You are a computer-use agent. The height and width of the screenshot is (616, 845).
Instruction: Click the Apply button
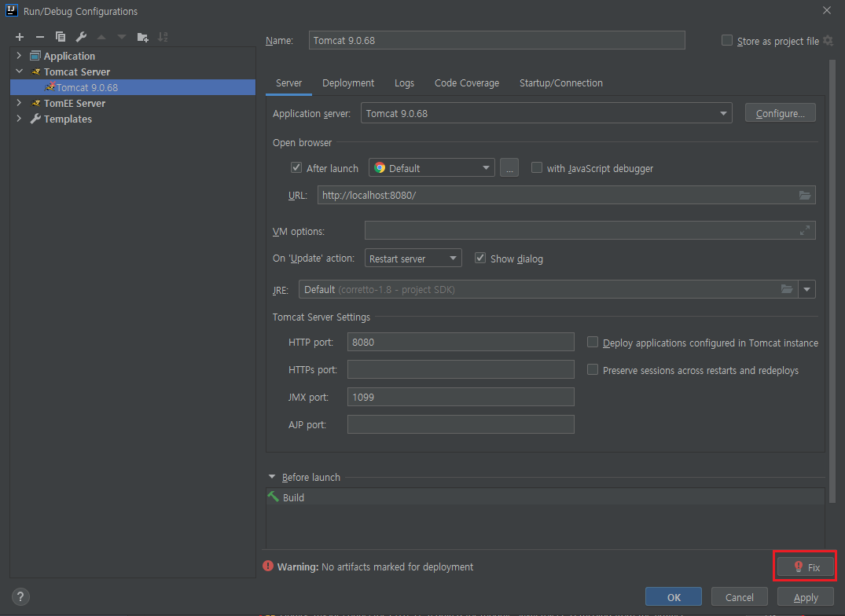(806, 596)
